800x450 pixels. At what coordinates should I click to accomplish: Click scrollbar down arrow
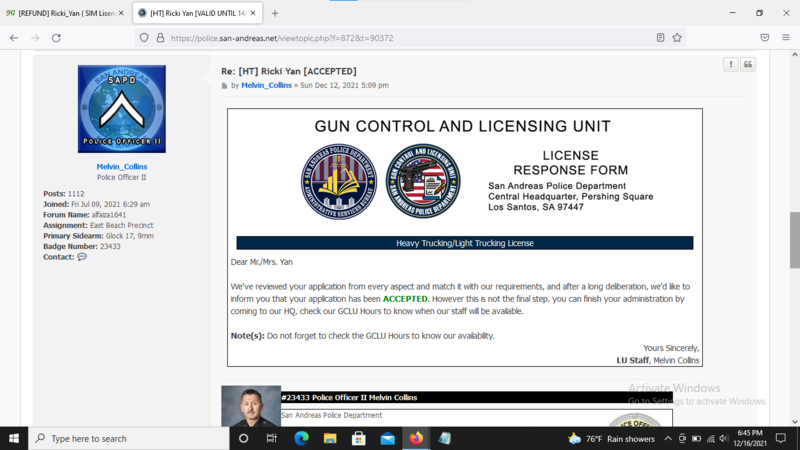tap(795, 421)
